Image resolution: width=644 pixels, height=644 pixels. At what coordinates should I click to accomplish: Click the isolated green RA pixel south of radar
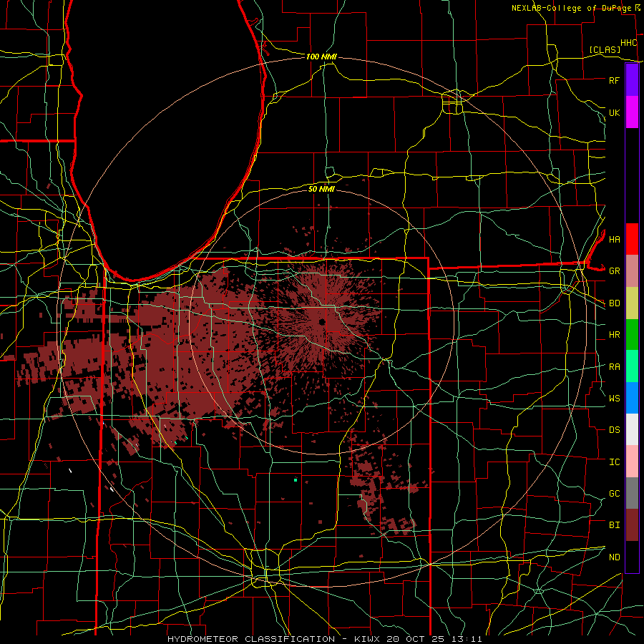point(296,479)
